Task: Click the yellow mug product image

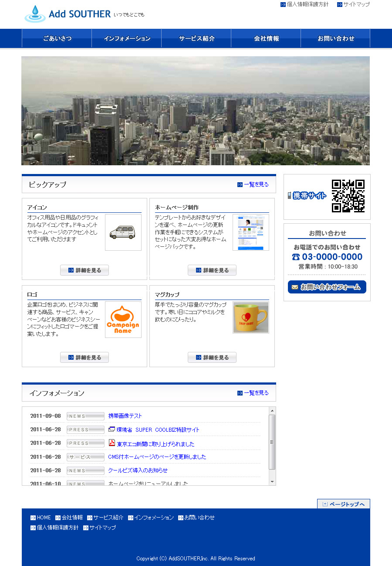Action: click(x=251, y=317)
